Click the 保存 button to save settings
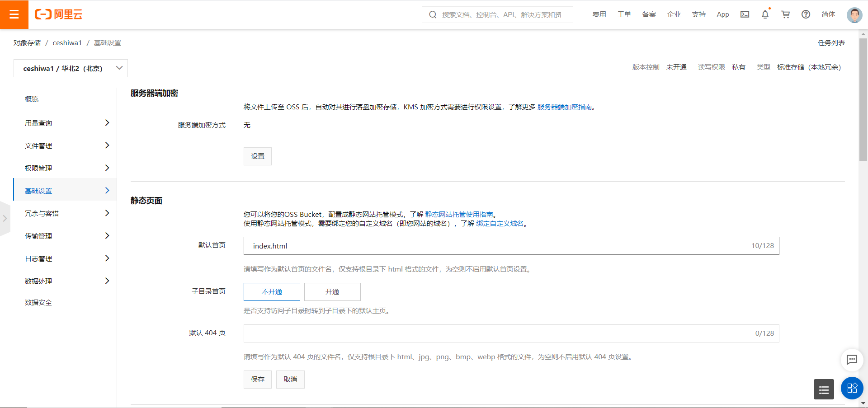Screen dimensions: 868x408 click(x=257, y=380)
